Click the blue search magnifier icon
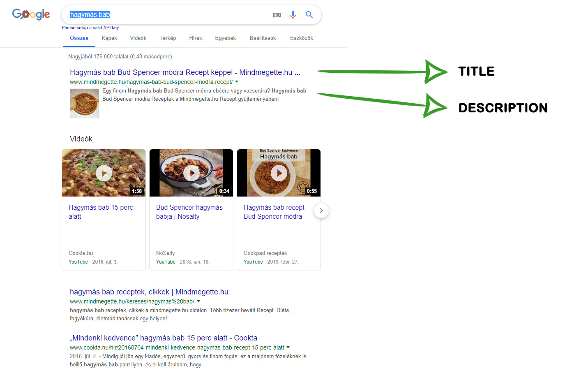The height and width of the screenshot is (375, 588). [309, 15]
